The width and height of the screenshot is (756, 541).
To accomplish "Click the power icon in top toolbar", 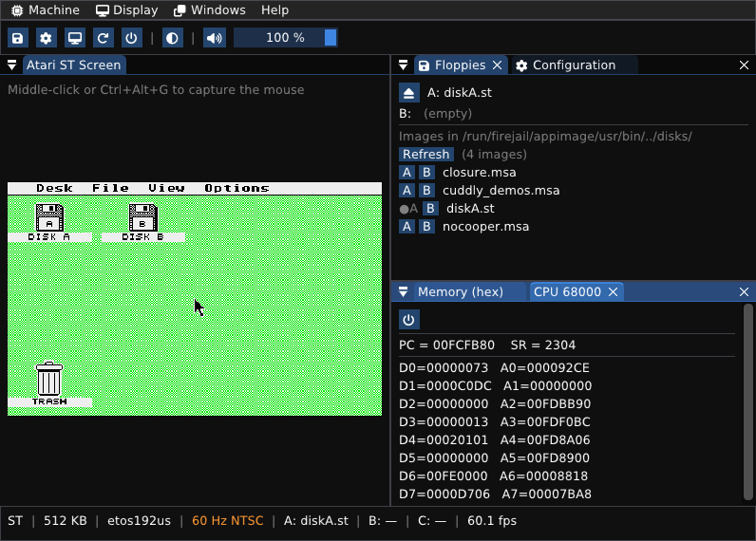I will [x=131, y=38].
